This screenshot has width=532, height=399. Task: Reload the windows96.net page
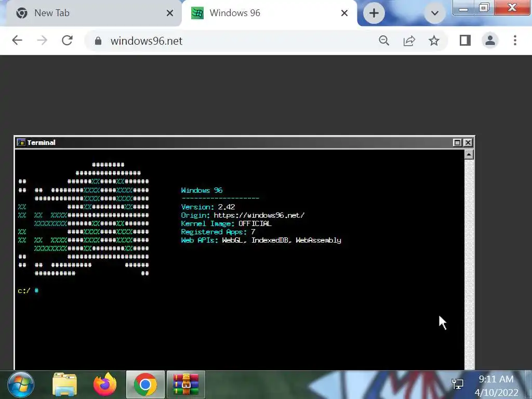point(67,41)
